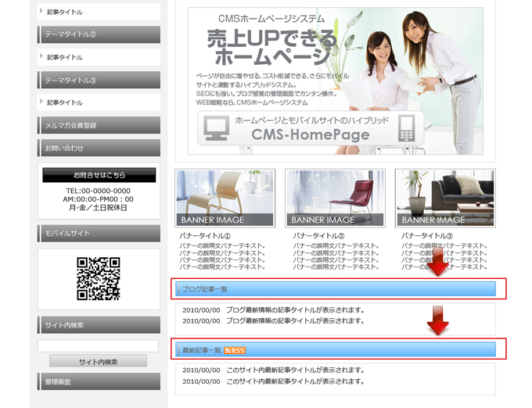Open the お問い合わせ sidebar item
Screen dimensions: 532x408
tap(99, 148)
